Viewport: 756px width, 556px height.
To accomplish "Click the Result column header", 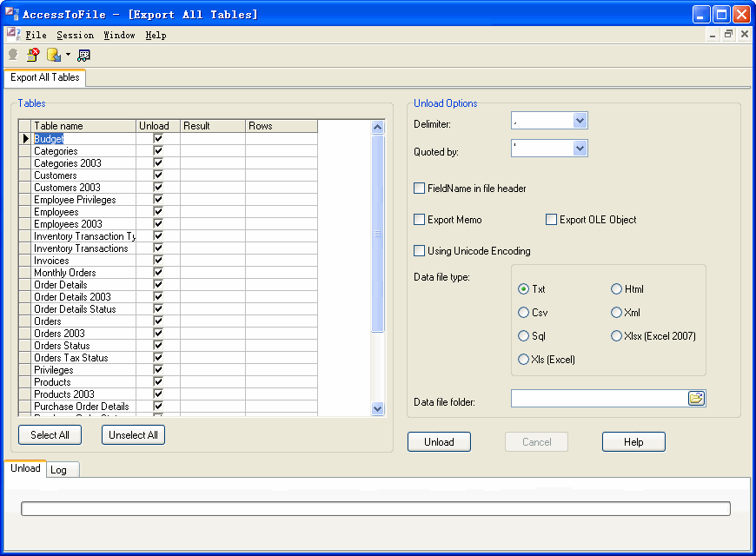I will point(213,126).
